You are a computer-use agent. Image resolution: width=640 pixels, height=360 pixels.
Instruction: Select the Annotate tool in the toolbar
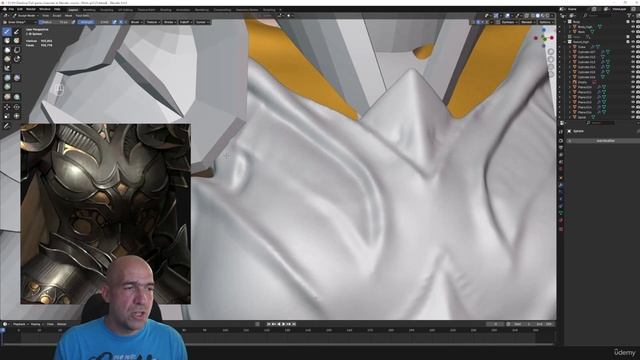click(7, 126)
